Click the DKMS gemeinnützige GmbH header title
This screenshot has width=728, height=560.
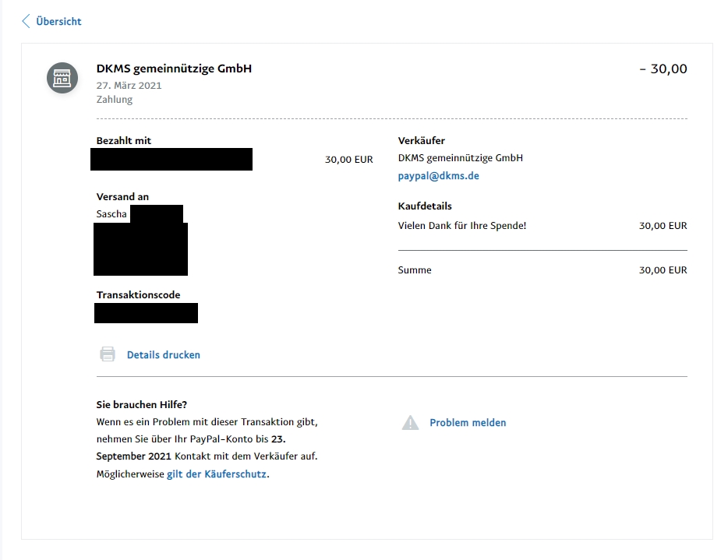click(x=174, y=69)
